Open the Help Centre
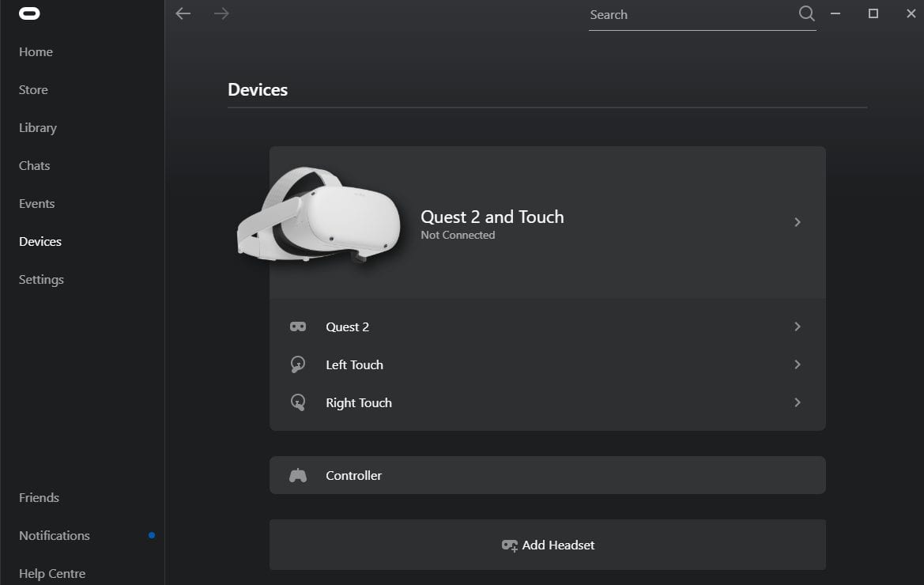 [51, 573]
